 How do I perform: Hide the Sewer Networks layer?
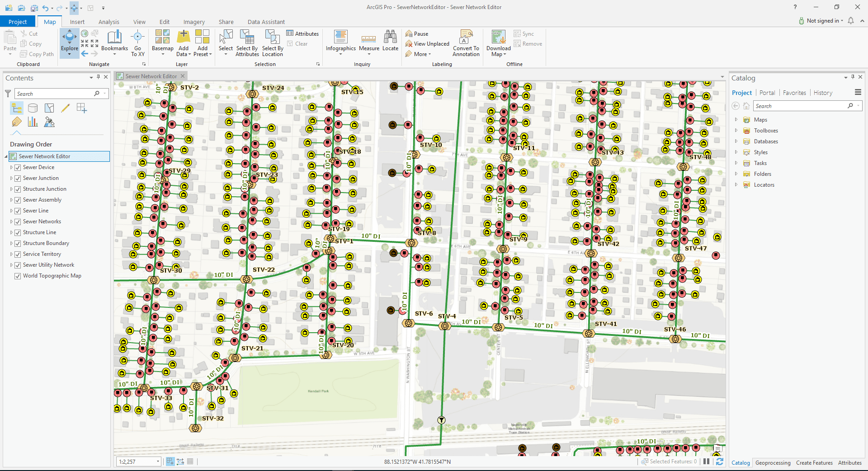(x=18, y=221)
